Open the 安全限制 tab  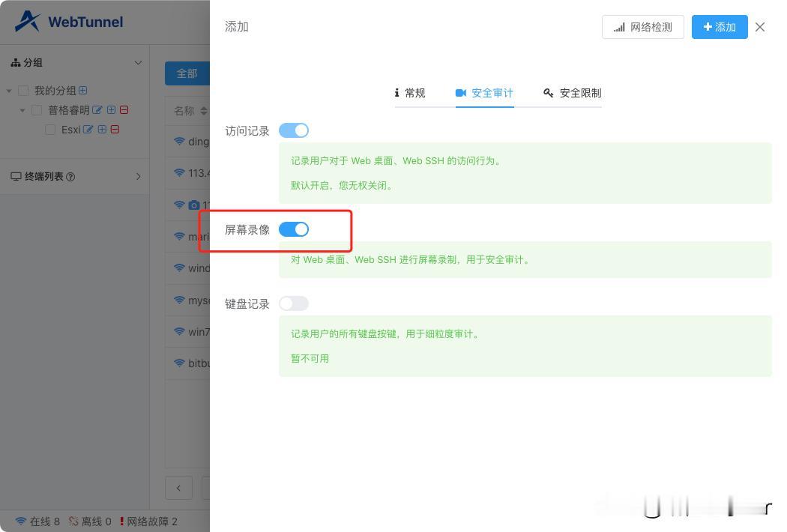[572, 93]
